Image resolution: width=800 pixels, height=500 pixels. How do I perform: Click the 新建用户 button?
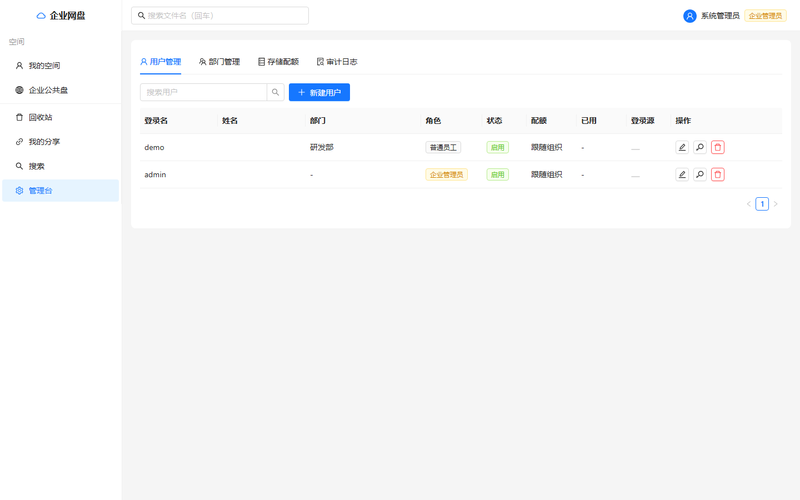point(319,92)
